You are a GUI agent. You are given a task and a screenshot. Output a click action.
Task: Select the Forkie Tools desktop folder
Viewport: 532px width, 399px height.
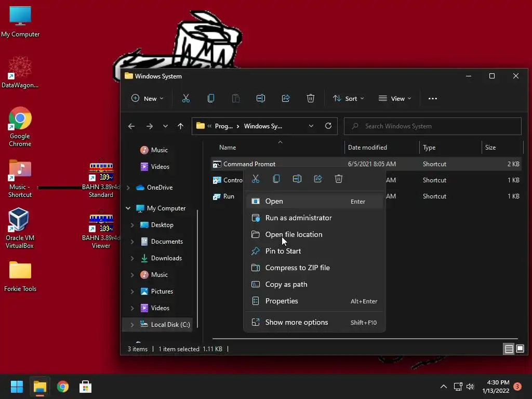pyautogui.click(x=20, y=276)
